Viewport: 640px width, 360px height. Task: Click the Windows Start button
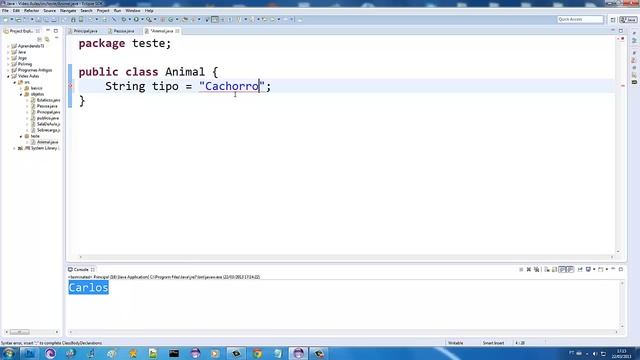(x=9, y=353)
